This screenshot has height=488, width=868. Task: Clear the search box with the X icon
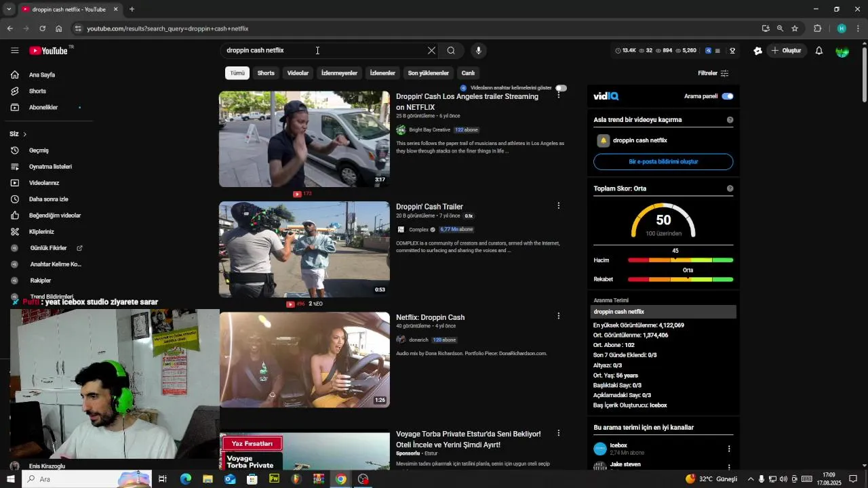pos(431,50)
